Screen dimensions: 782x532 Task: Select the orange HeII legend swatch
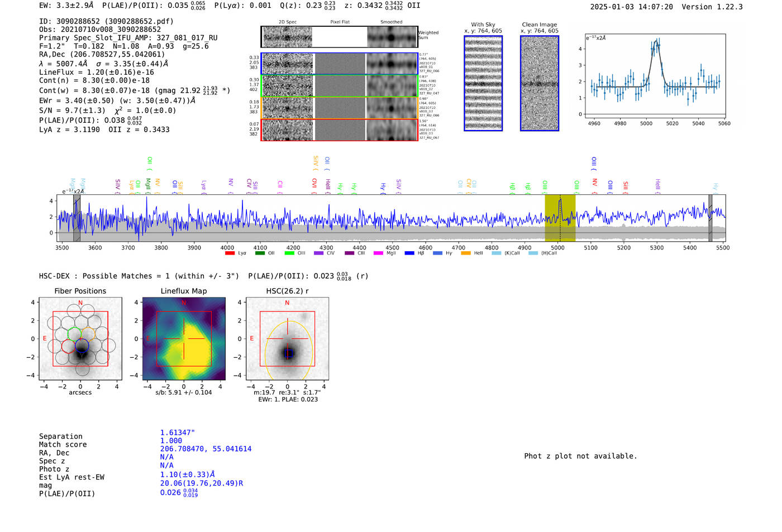(x=466, y=253)
